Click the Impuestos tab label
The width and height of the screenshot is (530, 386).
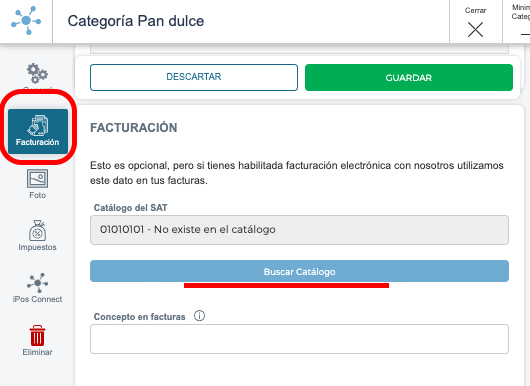pos(37,247)
